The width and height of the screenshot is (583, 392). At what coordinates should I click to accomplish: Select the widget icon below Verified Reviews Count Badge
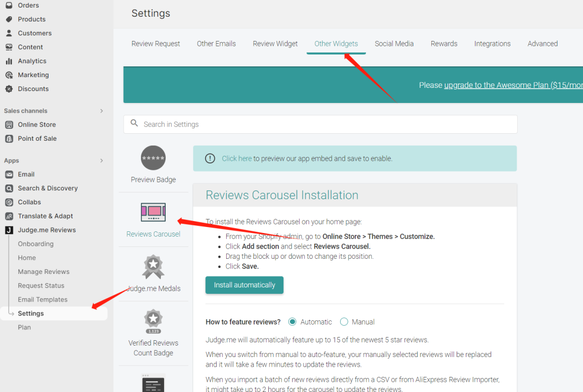[x=153, y=383]
